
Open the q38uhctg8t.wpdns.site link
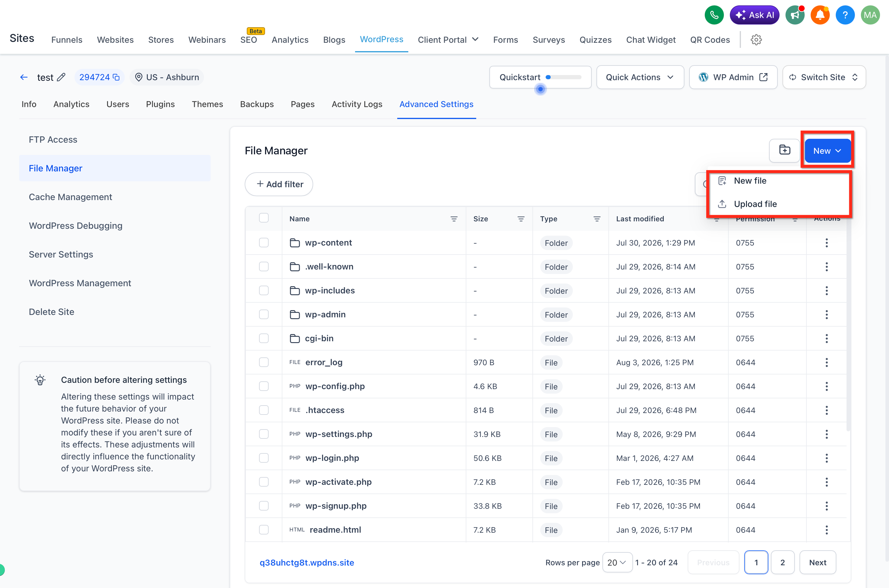click(307, 563)
